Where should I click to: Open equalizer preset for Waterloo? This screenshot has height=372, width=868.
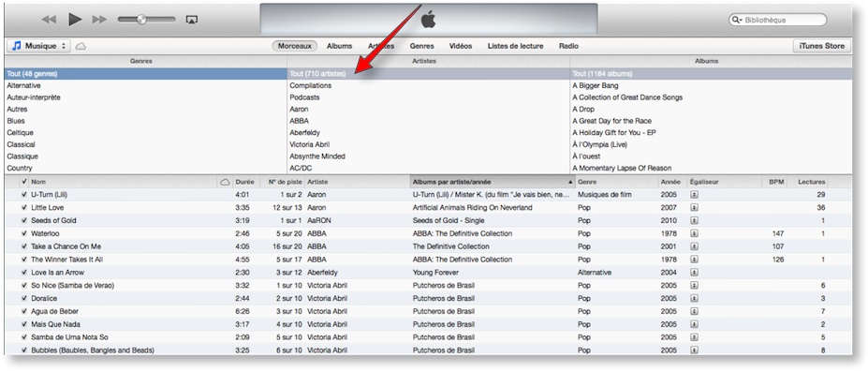pyautogui.click(x=694, y=233)
